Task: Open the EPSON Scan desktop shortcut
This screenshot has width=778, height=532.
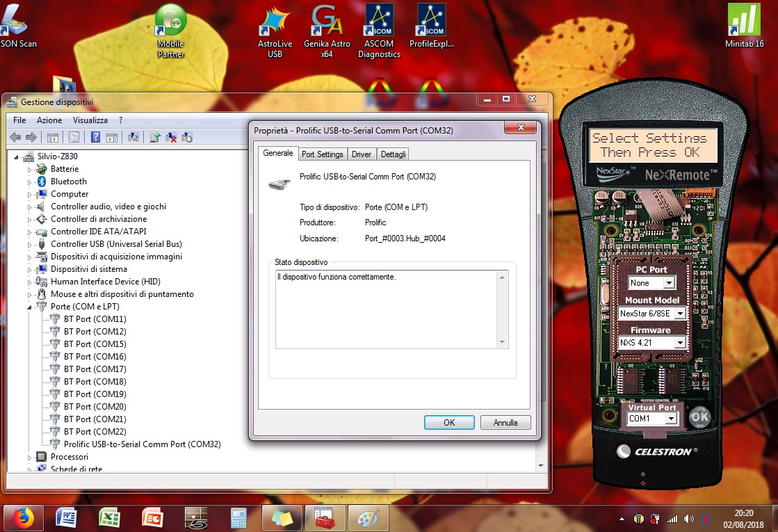Action: click(x=18, y=26)
